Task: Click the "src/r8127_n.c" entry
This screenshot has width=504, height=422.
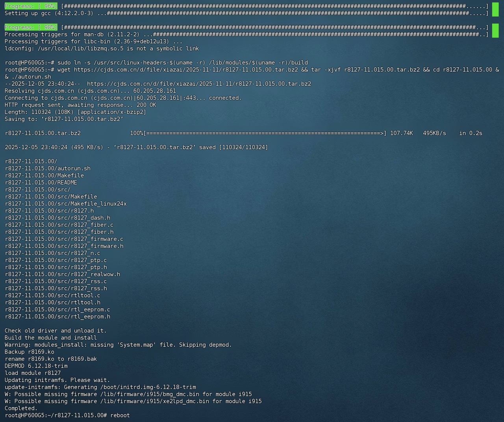Action: (53, 254)
